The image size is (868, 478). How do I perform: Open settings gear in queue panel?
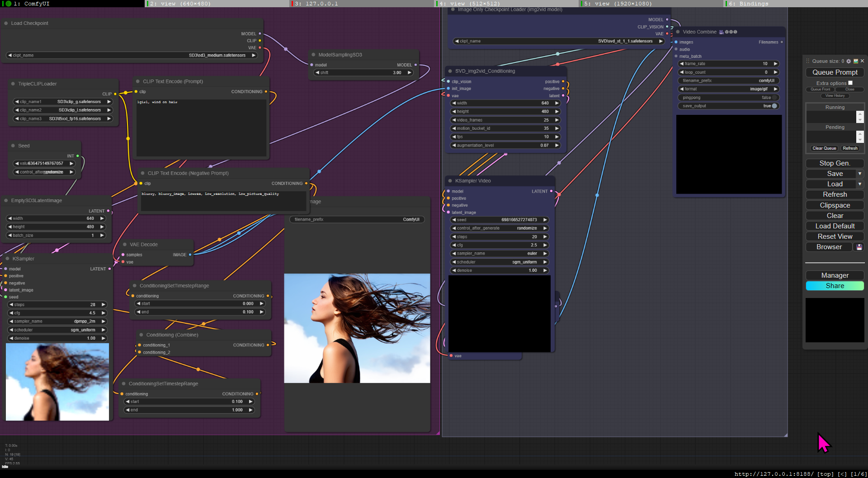tap(849, 61)
